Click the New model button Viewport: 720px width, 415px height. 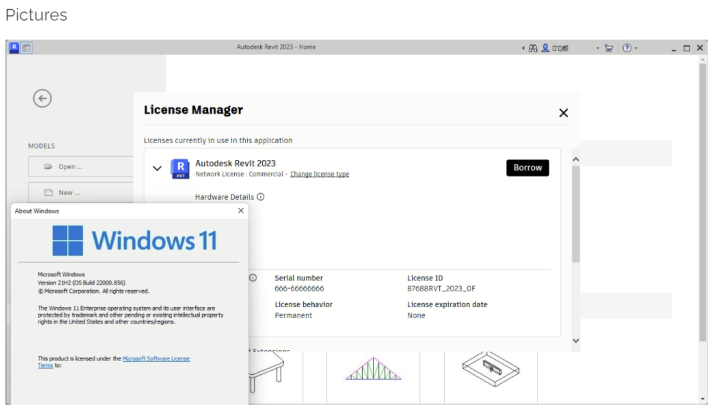(x=80, y=192)
